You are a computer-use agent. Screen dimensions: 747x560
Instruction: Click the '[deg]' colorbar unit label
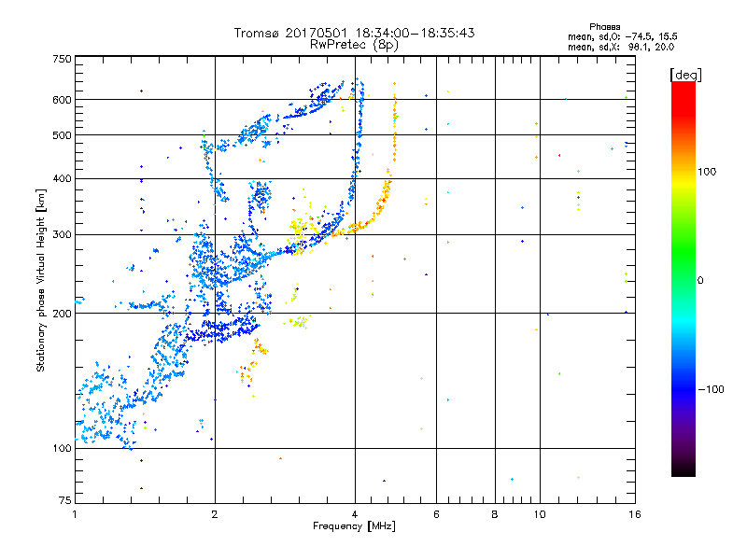pos(685,75)
